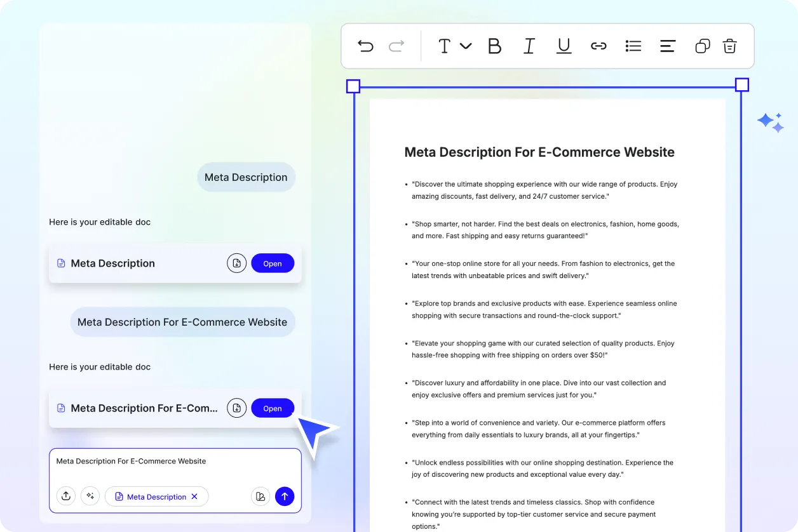This screenshot has width=798, height=532.
Task: Download the Meta Description document
Action: 236,263
